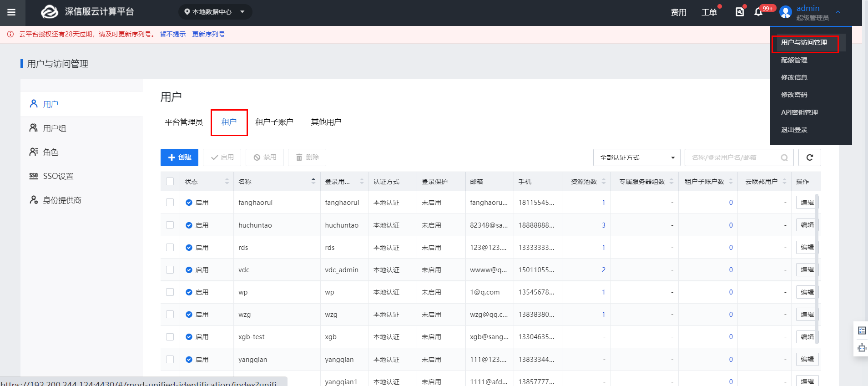Image resolution: width=868 pixels, height=386 pixels.
Task: Switch to the 租户 tab
Action: point(229,122)
